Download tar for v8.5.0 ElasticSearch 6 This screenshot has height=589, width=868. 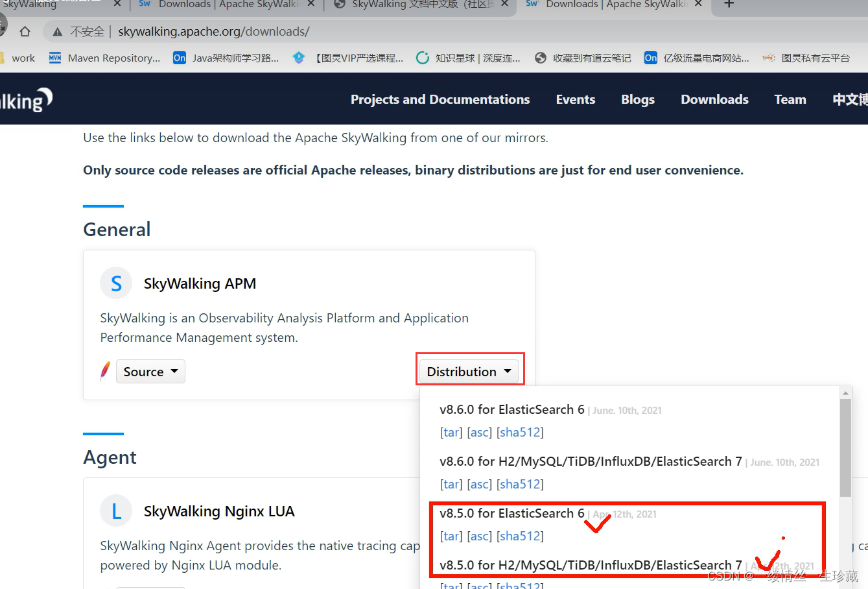coord(451,536)
